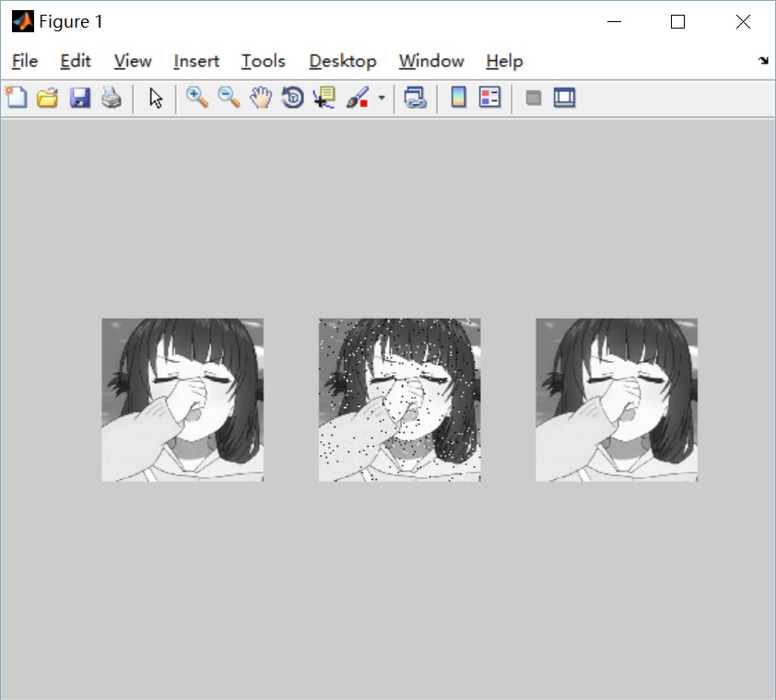
Task: Insert a legend using the toolbar icon
Action: point(490,97)
